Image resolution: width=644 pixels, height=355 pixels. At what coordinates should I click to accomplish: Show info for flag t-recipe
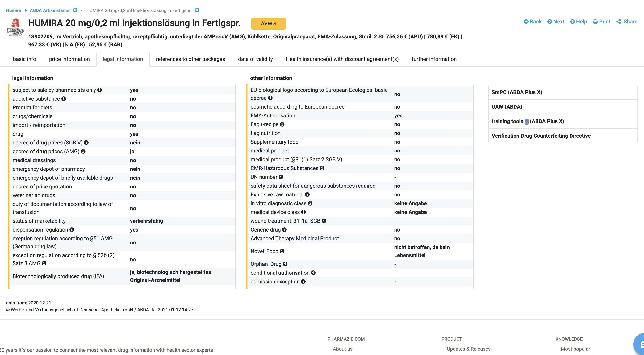coord(282,124)
